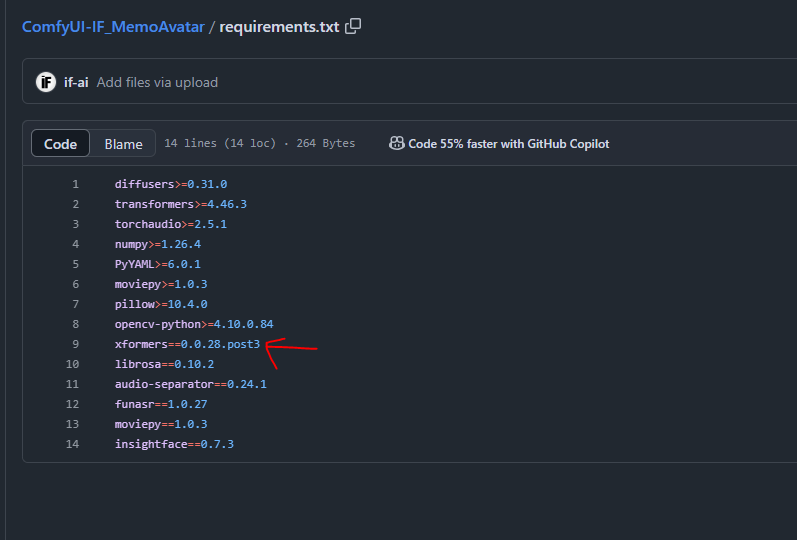
Task: Open the ComfyUI-IF_MemoAvatar repository link
Action: click(x=113, y=26)
